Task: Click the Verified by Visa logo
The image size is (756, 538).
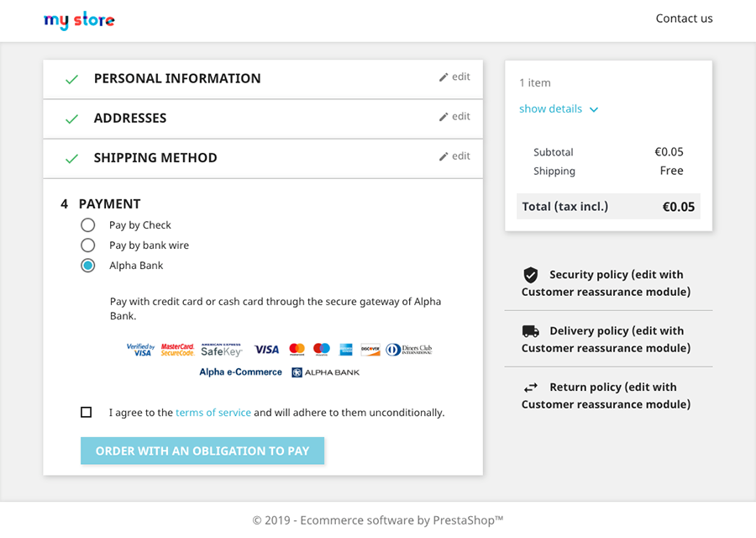Action: [x=140, y=350]
